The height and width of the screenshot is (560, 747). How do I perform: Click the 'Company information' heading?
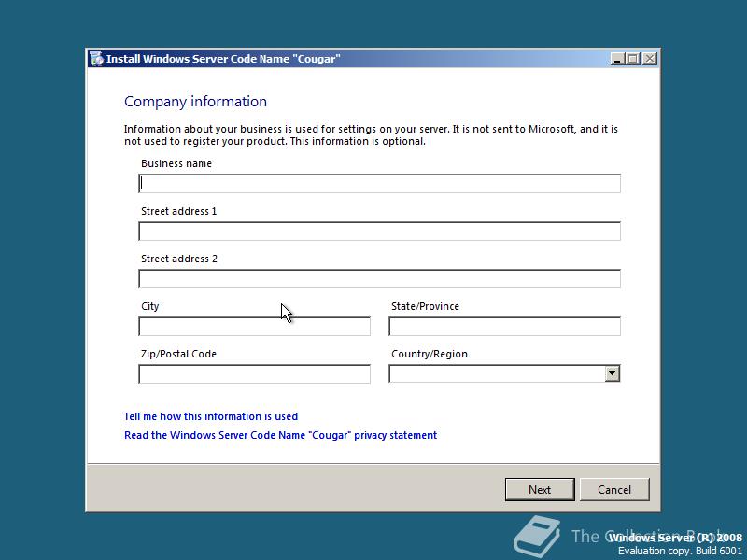[x=195, y=102]
